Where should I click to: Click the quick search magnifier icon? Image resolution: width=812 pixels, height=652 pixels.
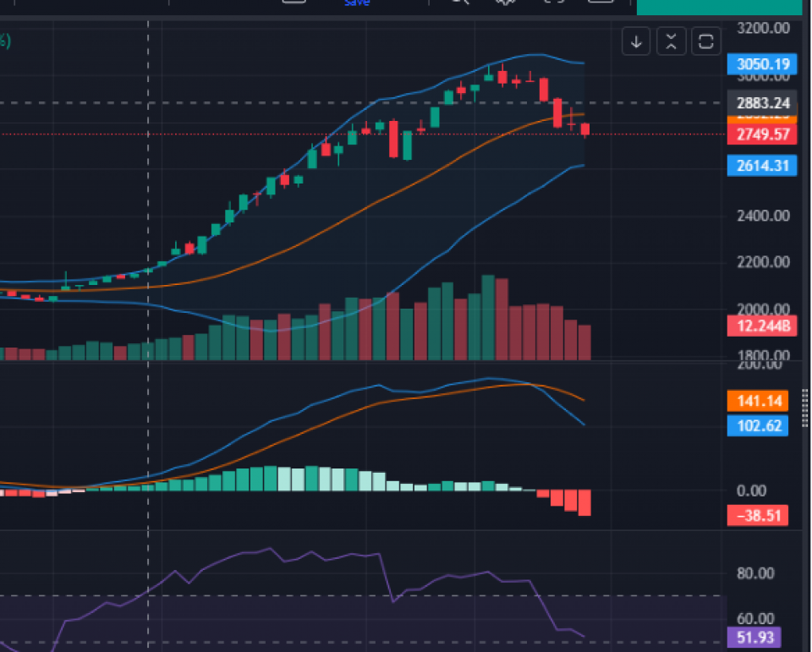[x=459, y=2]
